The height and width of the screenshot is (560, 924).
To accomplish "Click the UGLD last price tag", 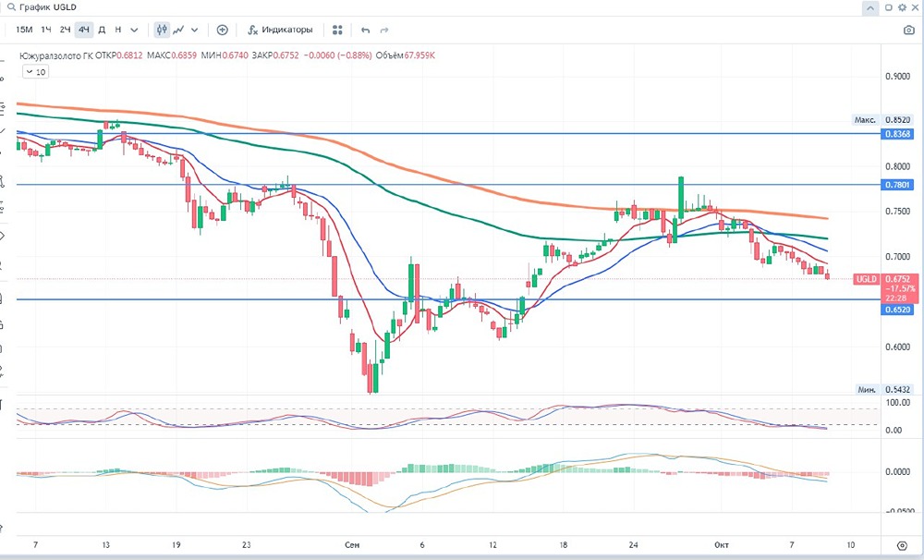I will pyautogui.click(x=867, y=279).
